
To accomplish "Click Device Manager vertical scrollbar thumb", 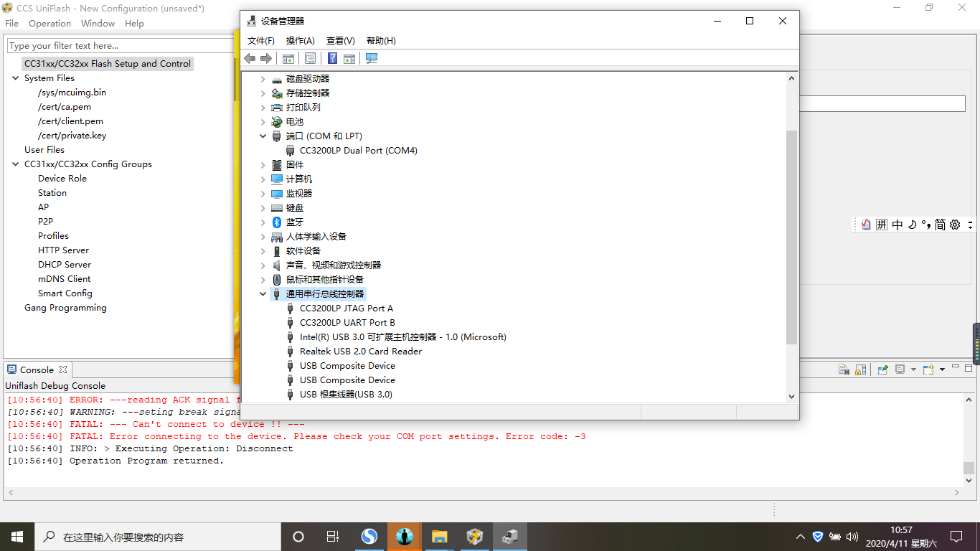I will [x=792, y=237].
